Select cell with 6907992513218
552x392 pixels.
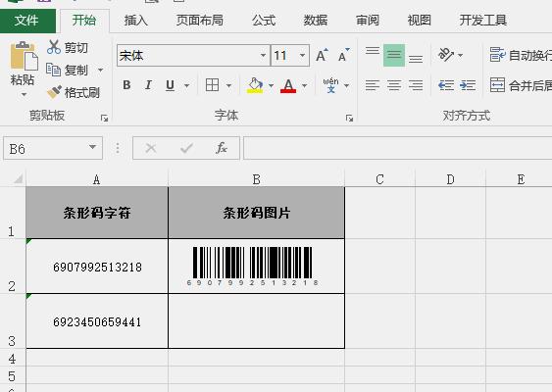pos(97,267)
